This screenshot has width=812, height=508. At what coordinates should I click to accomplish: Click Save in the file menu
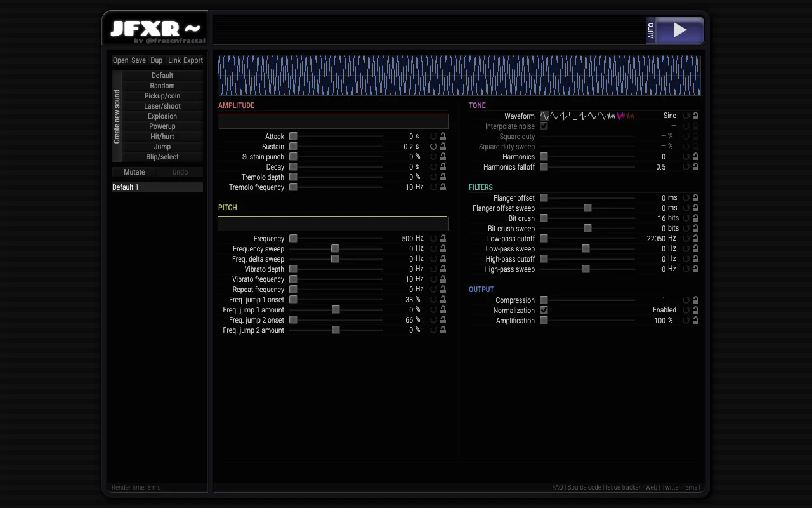138,60
